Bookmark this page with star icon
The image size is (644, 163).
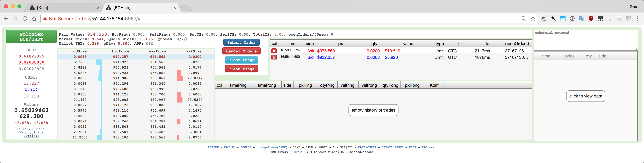[533, 18]
